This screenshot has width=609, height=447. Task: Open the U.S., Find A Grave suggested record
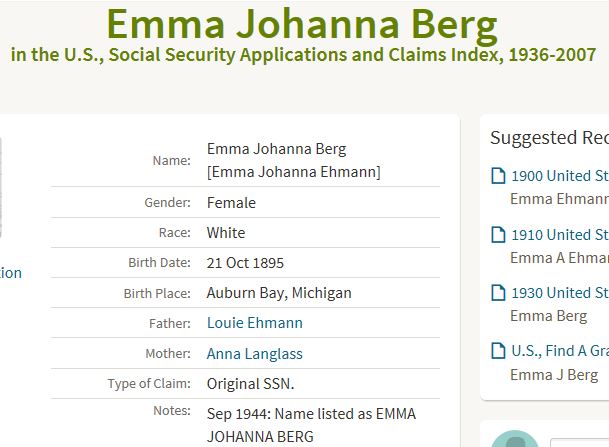coord(560,351)
